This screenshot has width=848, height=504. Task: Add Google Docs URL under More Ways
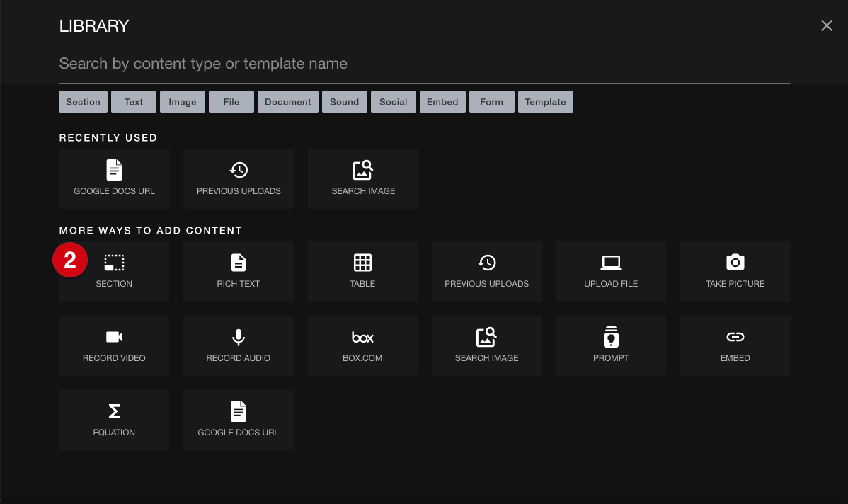click(239, 420)
